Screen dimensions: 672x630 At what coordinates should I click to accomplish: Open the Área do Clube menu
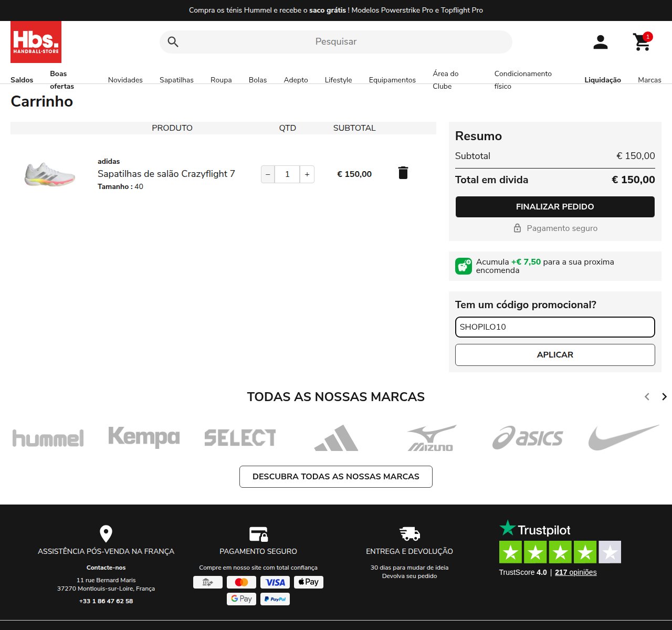tap(446, 80)
